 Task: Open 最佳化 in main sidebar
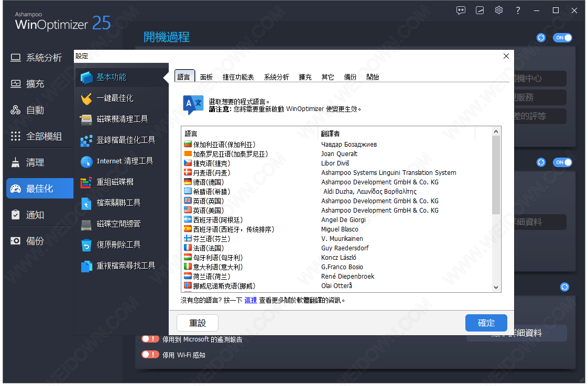pos(39,189)
